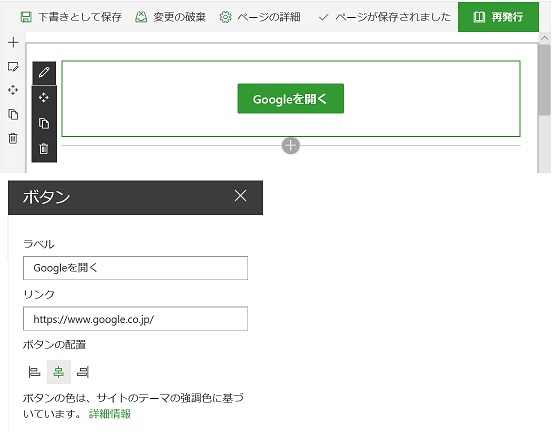Delete web part trash icon in the dark toolbar
The width and height of the screenshot is (552, 438).
coord(44,149)
